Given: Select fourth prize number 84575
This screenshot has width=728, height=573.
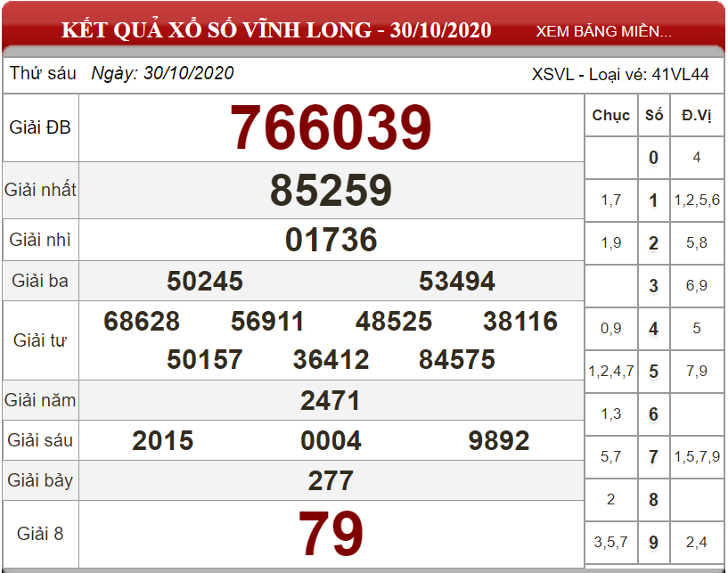Looking at the screenshot, I should [x=457, y=359].
